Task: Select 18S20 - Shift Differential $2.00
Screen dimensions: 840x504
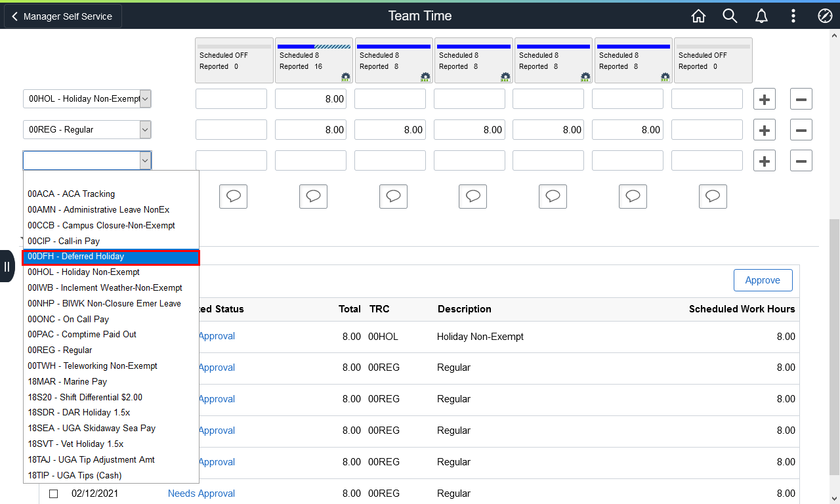Action: click(x=111, y=397)
